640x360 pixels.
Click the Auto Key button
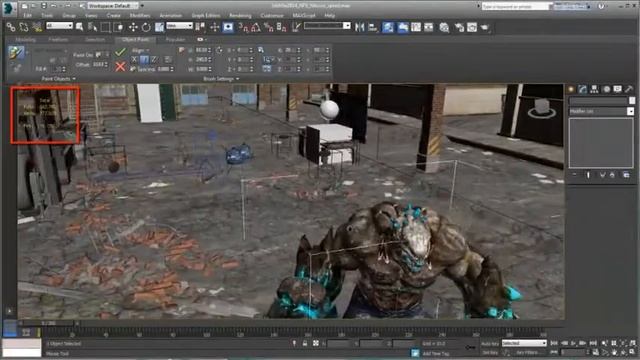pos(490,344)
